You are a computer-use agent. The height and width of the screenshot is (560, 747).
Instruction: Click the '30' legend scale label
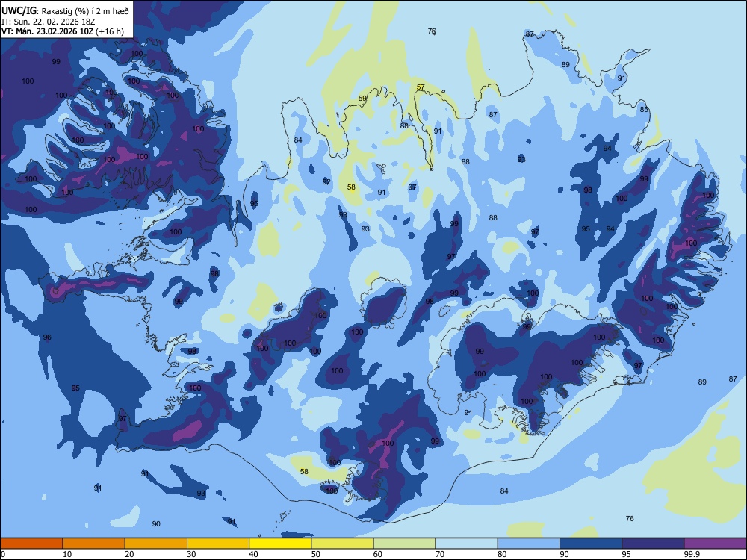191,554
